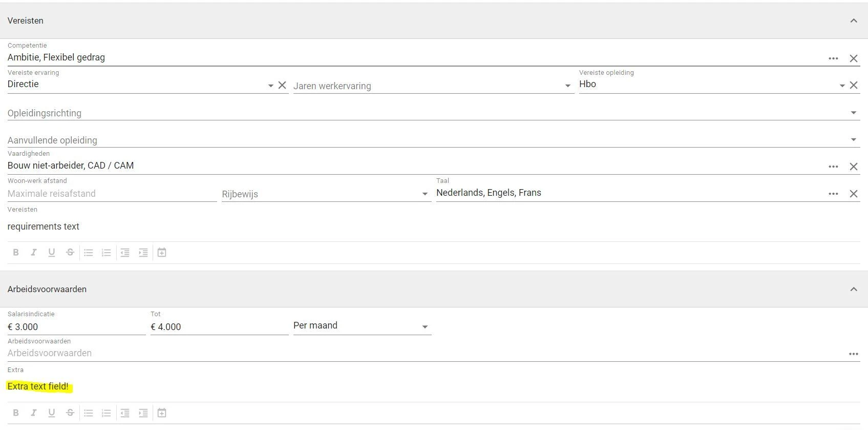Viewport: 868px width, 430px height.
Task: Click Underline icon in Extra editor toolbar
Action: coord(52,413)
